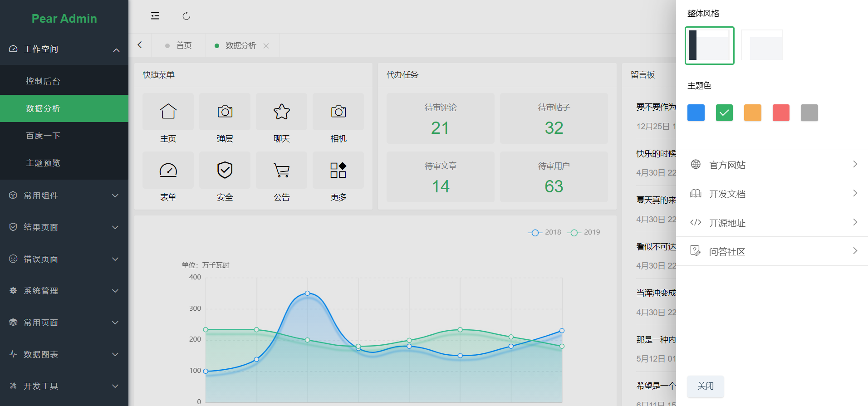Viewport: 868px width, 406px height.
Task: Click the Pear Admin logo
Action: pos(64,19)
